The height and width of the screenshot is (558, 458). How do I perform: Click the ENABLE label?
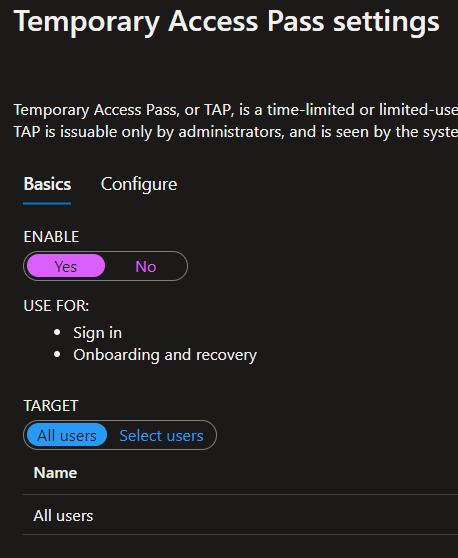[x=51, y=237]
